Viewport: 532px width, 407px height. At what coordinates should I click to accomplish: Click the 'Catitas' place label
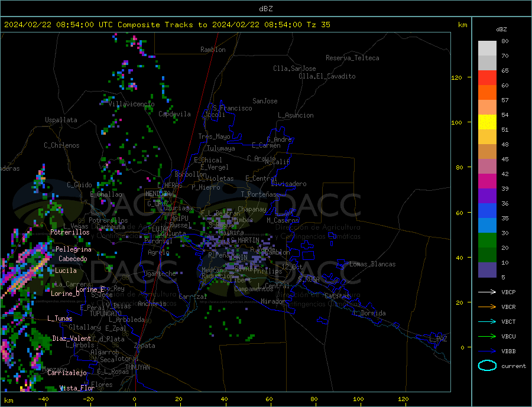(337, 296)
